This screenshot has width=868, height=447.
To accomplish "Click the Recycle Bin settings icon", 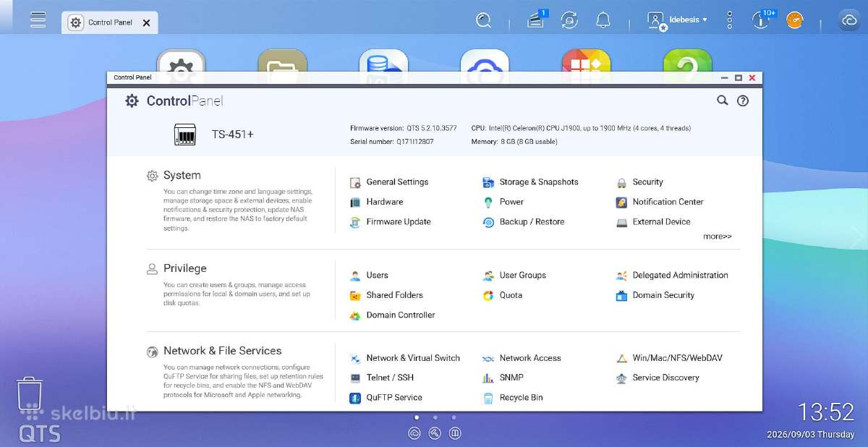I will 488,398.
